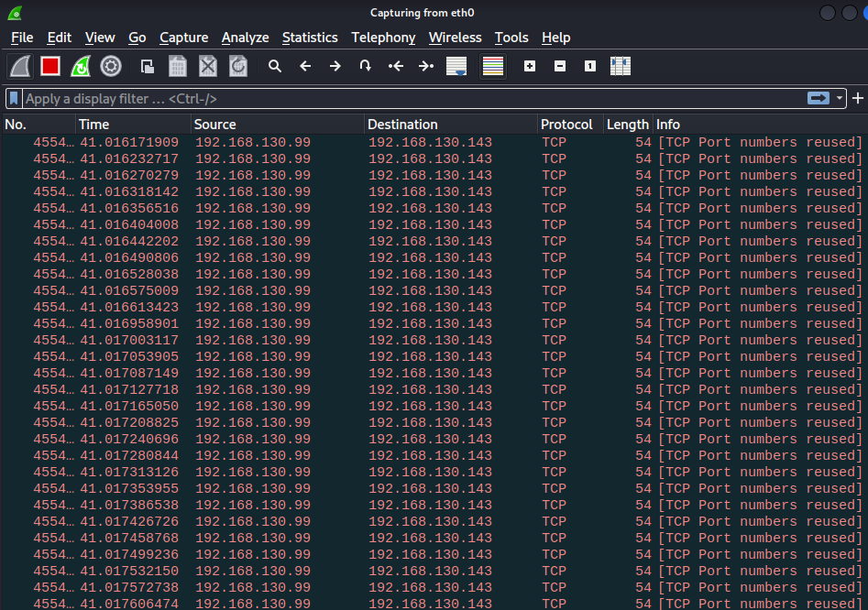The height and width of the screenshot is (610, 868).
Task: Open the Analyze menu
Action: [x=245, y=38]
